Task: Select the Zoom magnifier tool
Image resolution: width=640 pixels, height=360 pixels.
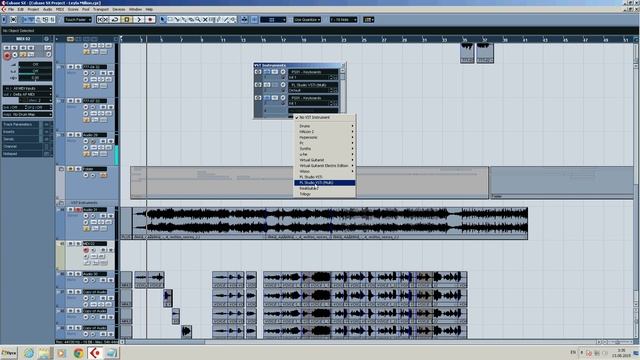Action: point(198,20)
